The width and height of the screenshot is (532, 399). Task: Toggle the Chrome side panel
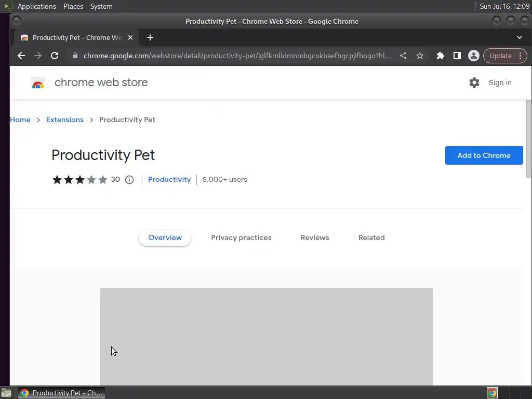point(457,56)
